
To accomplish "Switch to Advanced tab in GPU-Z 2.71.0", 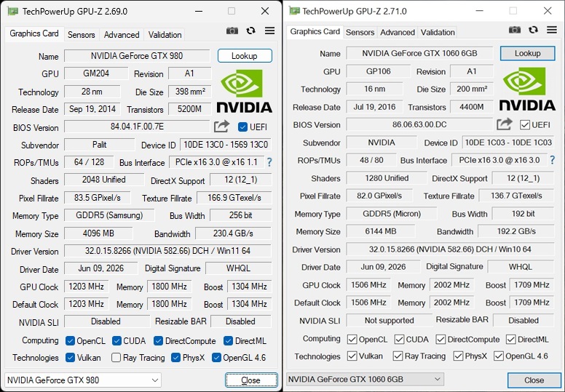I will tap(398, 33).
